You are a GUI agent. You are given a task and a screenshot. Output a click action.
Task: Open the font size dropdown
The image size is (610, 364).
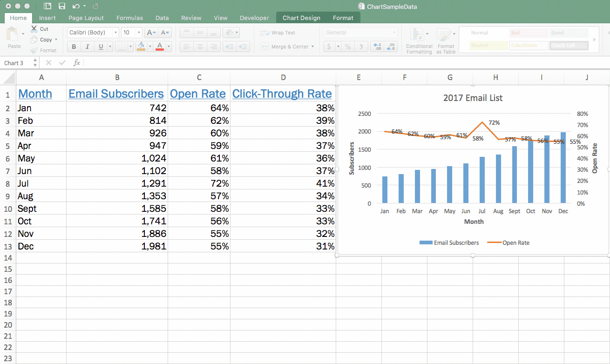(x=139, y=33)
